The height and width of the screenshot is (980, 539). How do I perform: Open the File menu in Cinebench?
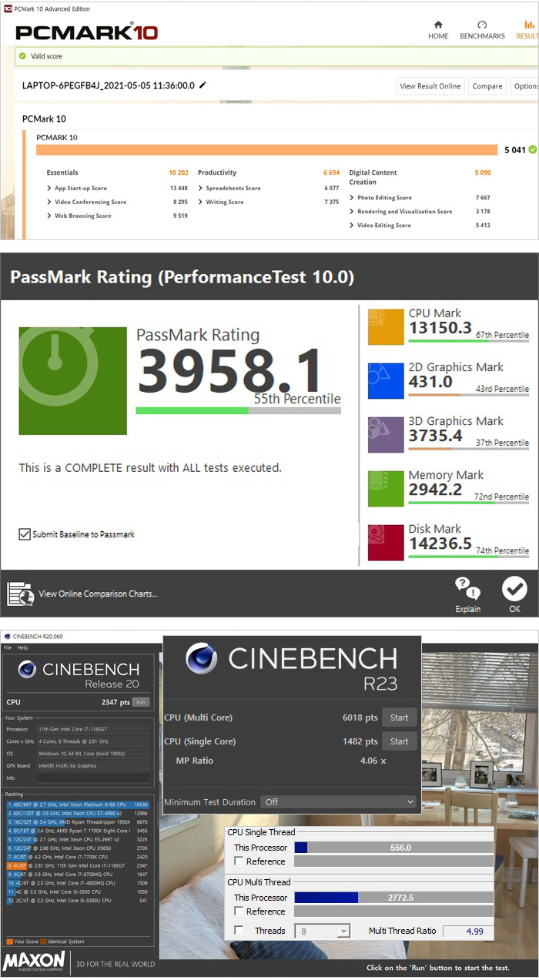(x=8, y=647)
